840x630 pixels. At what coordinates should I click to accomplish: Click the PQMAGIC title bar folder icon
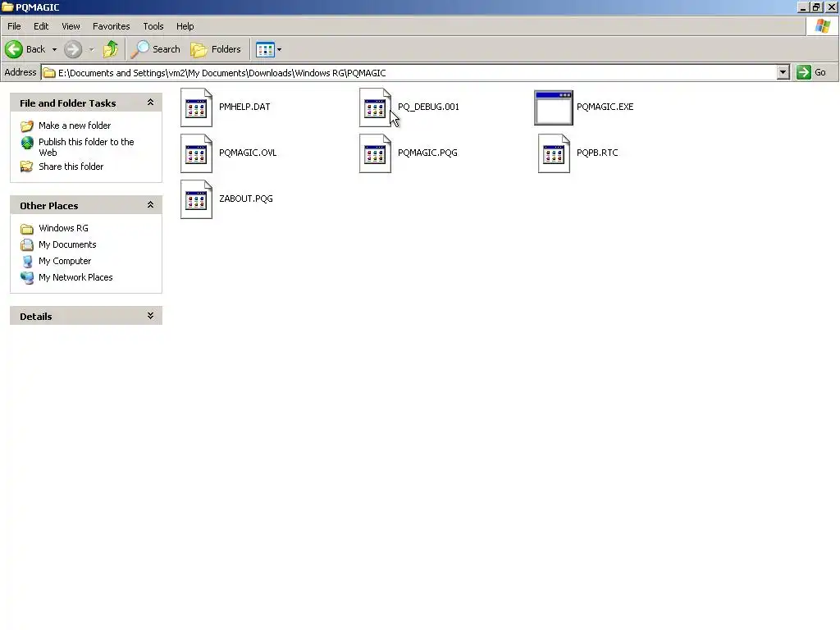7,7
